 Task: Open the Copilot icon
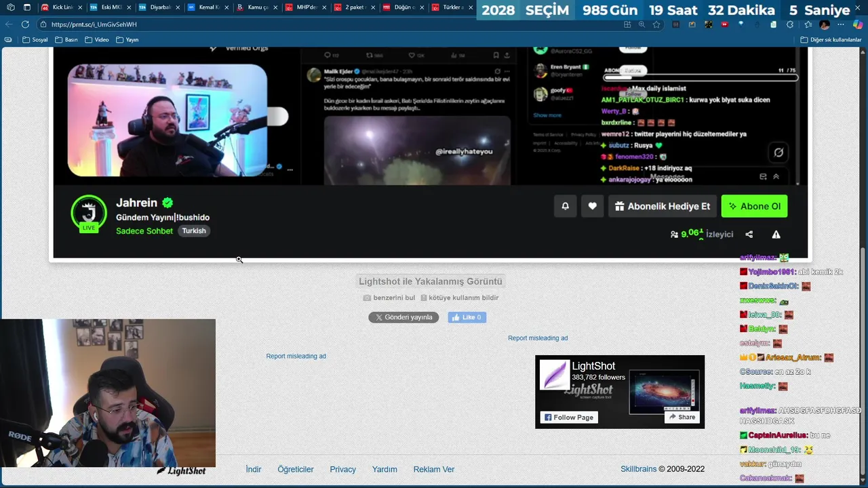coord(858,24)
